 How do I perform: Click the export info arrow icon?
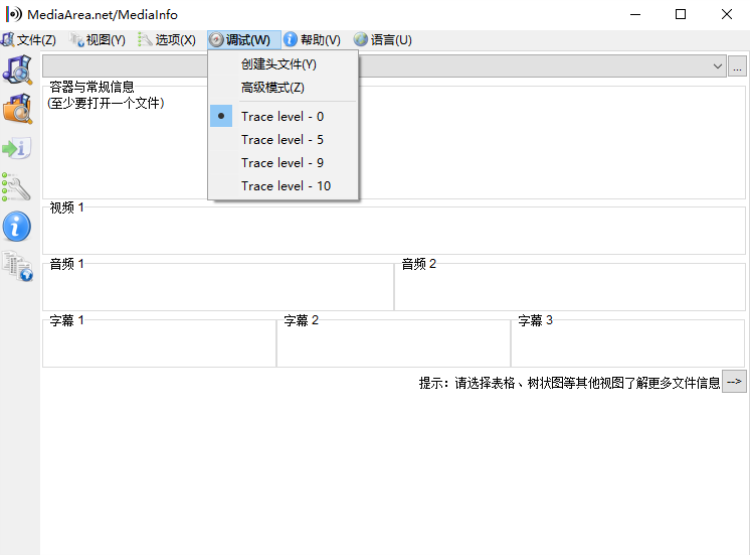point(16,148)
